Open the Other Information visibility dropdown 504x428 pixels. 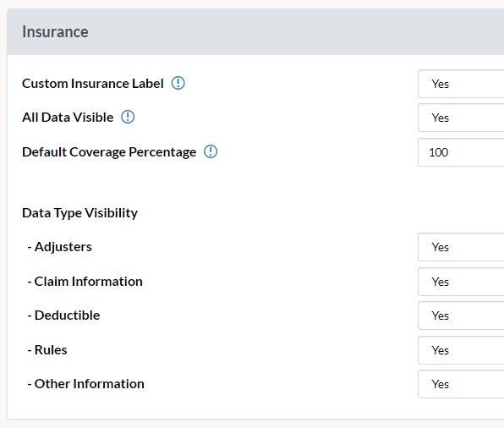[x=461, y=384]
